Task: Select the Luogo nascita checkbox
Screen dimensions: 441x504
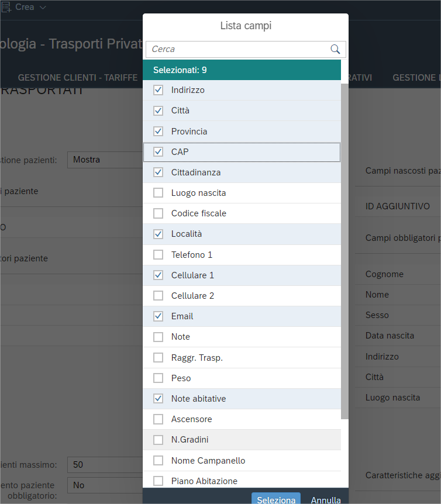Action: [x=158, y=193]
